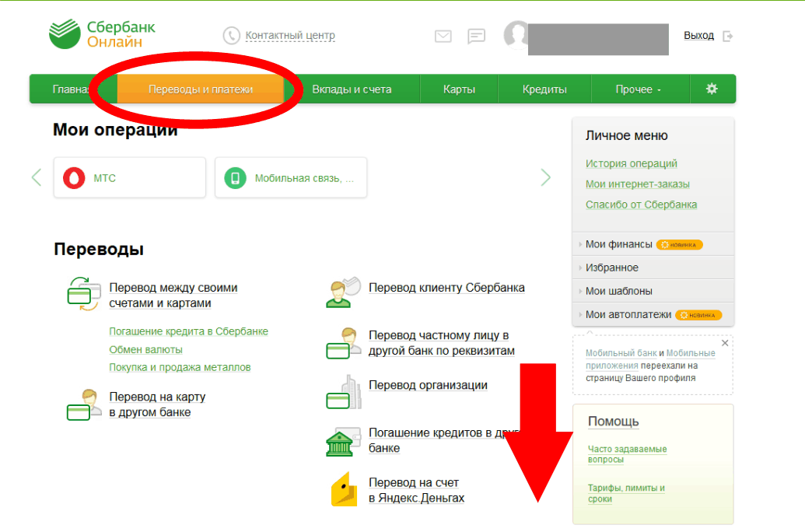Expand the Избранное section
The image size is (805, 532).
click(x=653, y=268)
